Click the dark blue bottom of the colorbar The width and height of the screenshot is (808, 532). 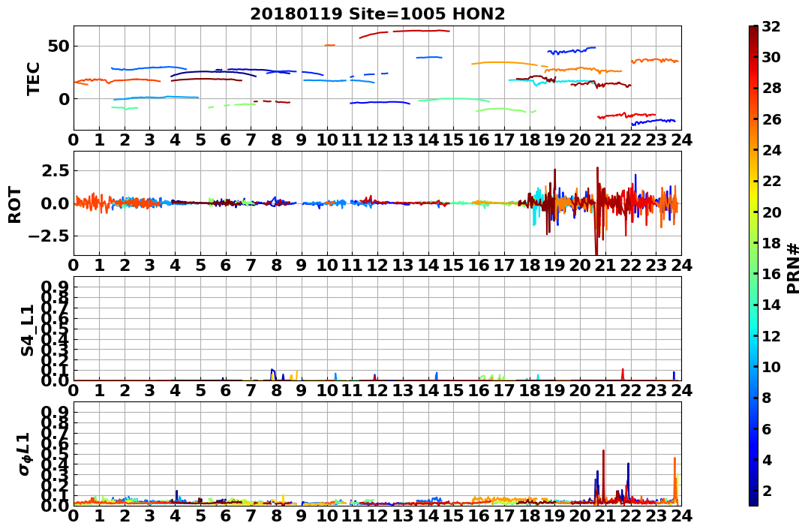[753, 500]
